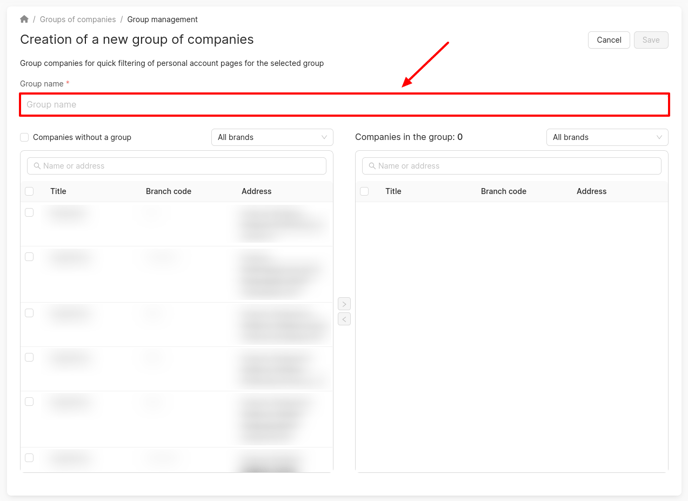
Task: Select the first company row checkbox
Action: pos(29,213)
